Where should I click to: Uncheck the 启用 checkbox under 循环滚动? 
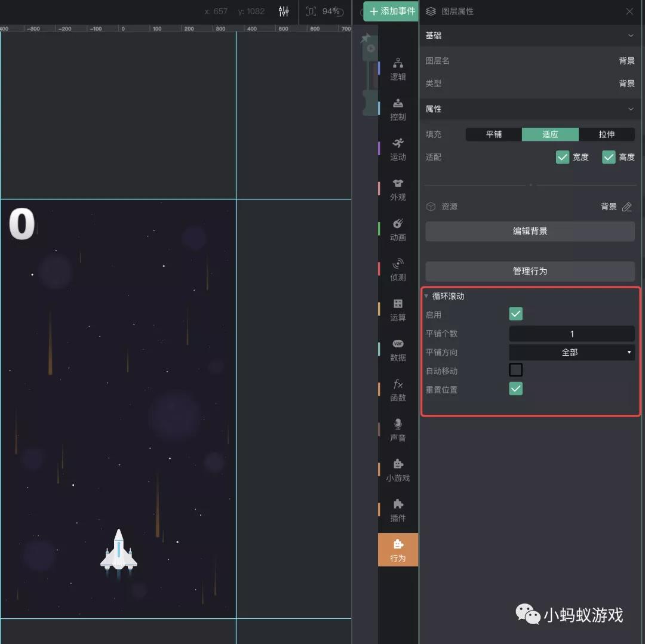515,313
